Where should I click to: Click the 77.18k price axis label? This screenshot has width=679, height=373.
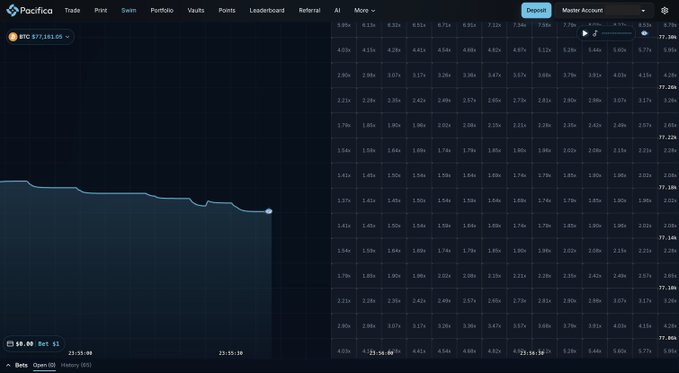click(667, 188)
